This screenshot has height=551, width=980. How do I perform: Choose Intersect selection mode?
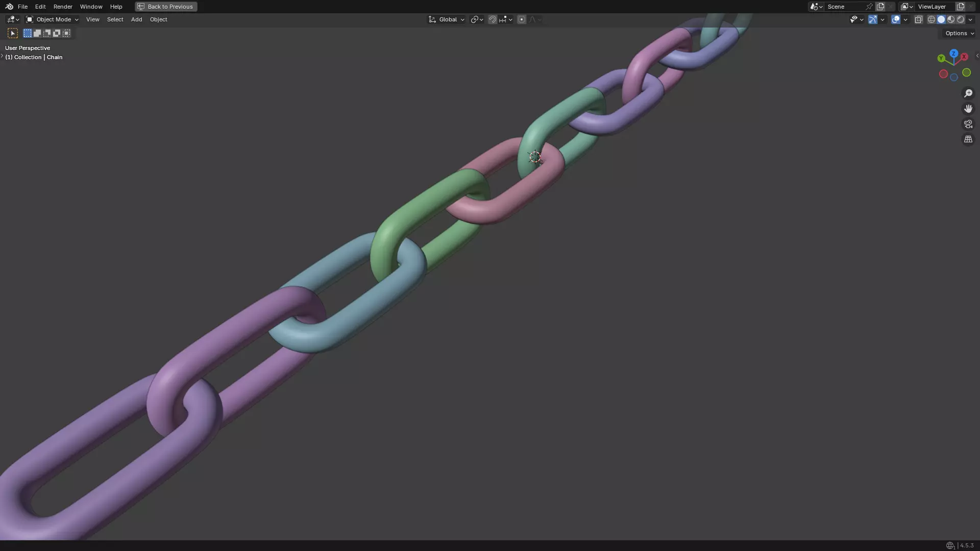(x=66, y=33)
